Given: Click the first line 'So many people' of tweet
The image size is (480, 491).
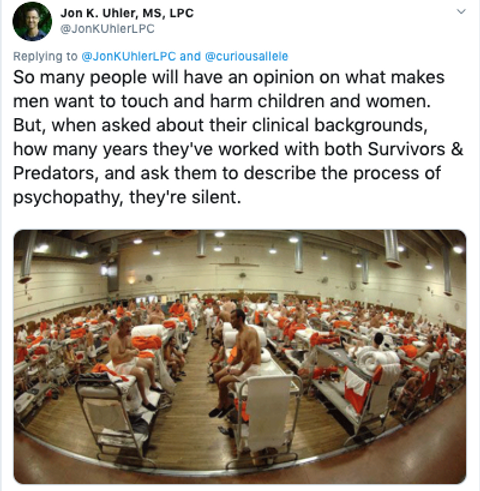Looking at the screenshot, I should coord(80,77).
